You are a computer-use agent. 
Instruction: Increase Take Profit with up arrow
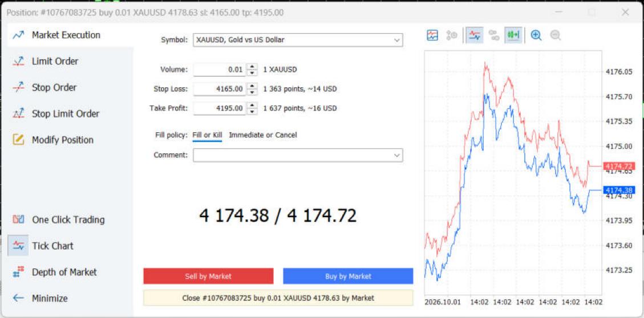point(252,105)
